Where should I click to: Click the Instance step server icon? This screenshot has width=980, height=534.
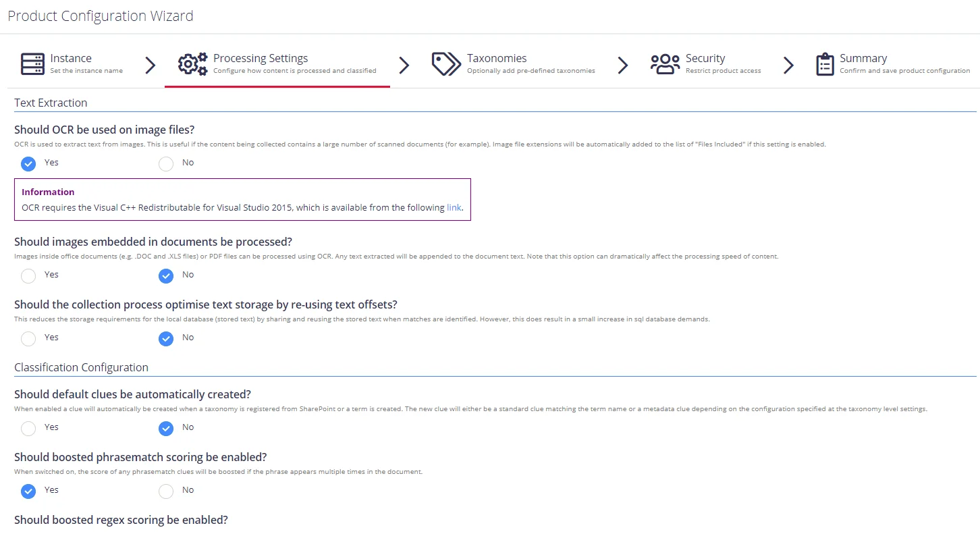(32, 64)
